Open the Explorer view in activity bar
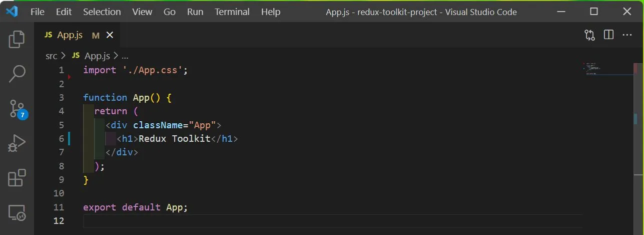The height and width of the screenshot is (235, 644). click(17, 39)
